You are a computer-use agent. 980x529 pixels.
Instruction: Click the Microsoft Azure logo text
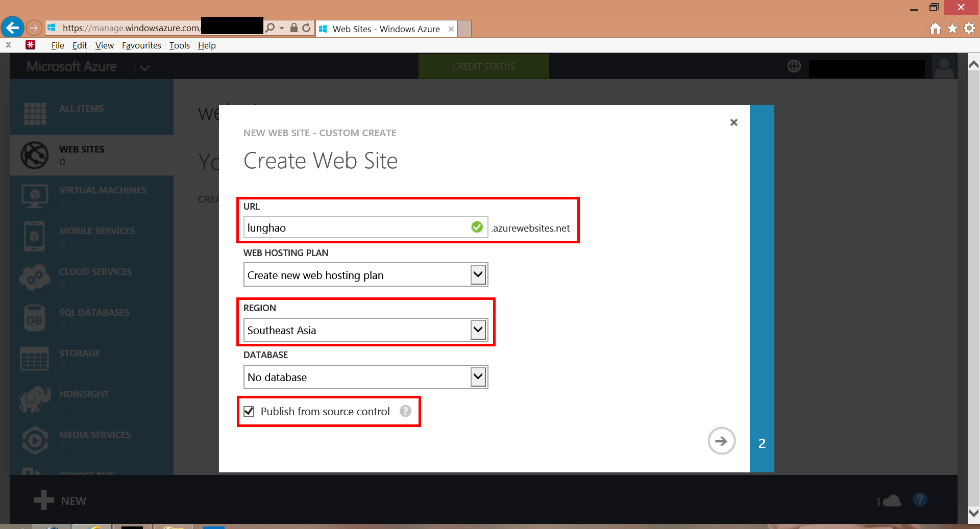71,67
